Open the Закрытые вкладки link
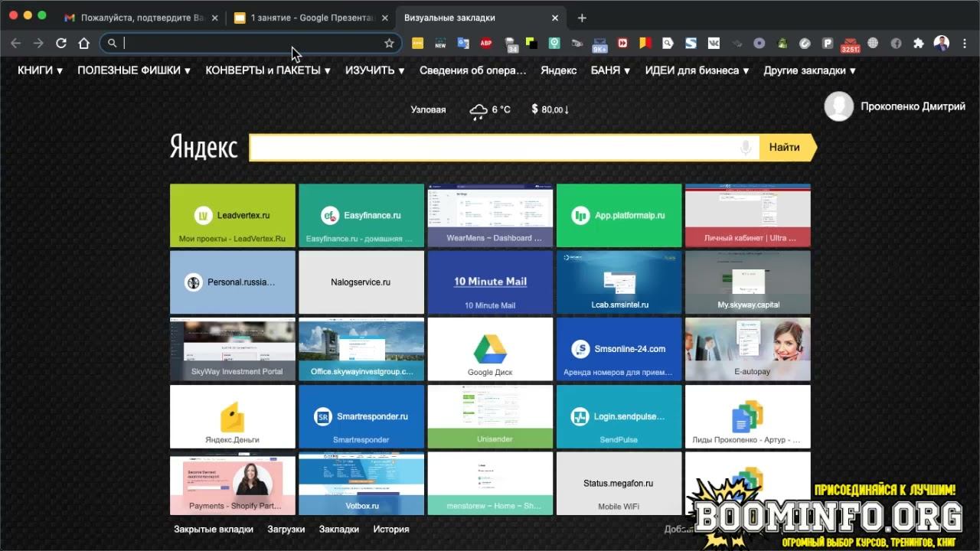 [214, 529]
